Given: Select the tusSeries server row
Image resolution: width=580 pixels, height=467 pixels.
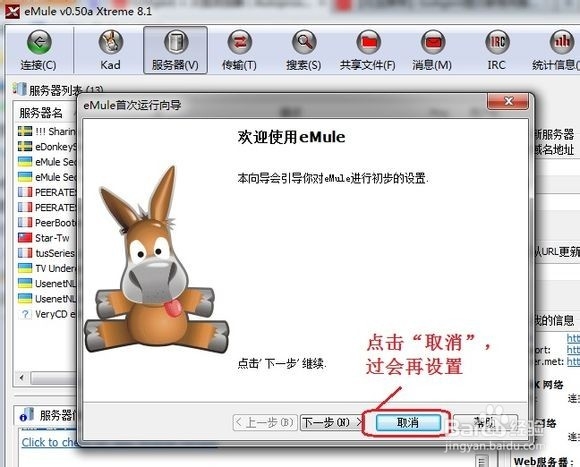Looking at the screenshot, I should [x=46, y=253].
